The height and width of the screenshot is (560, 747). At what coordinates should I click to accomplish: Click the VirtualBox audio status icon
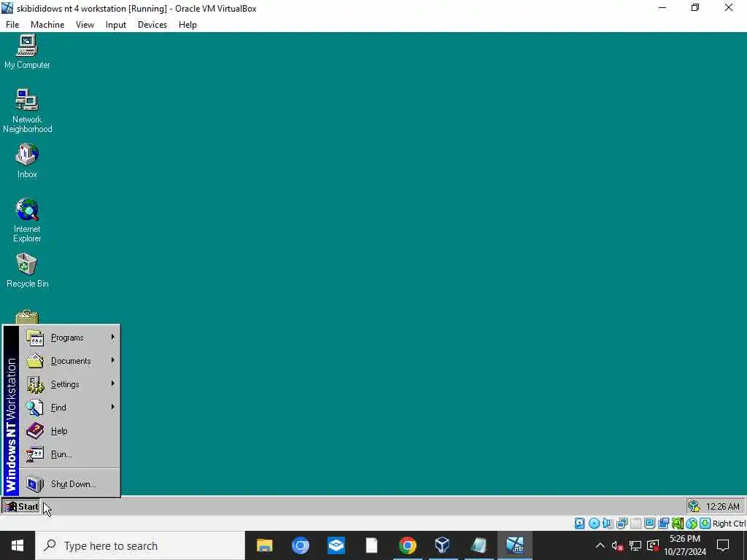(x=608, y=524)
